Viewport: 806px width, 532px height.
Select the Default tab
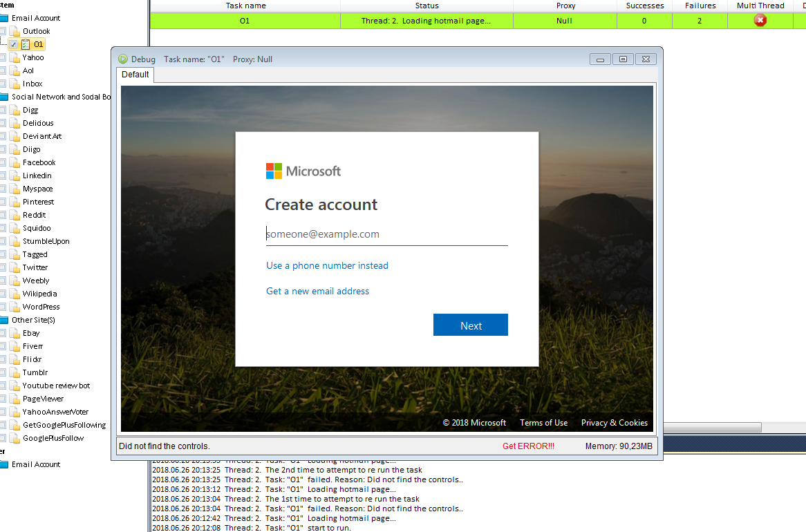click(x=135, y=75)
